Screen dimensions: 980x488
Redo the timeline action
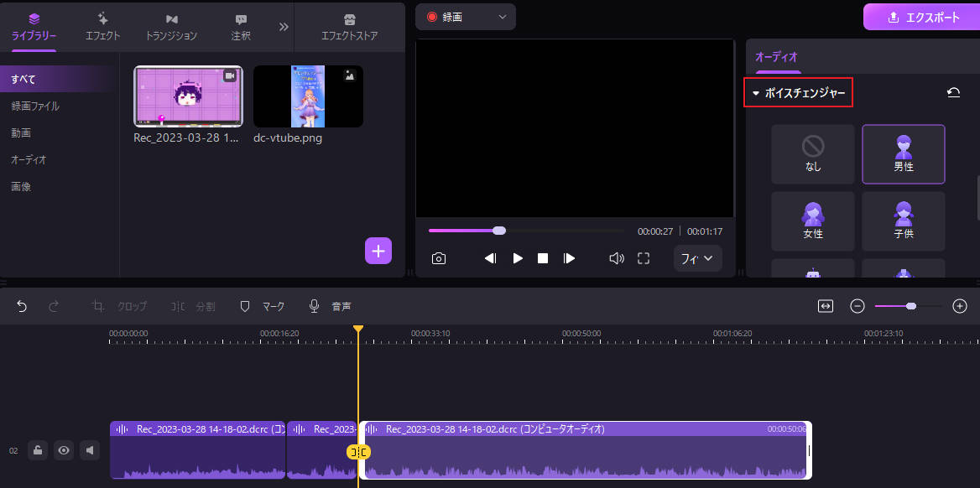pyautogui.click(x=54, y=306)
